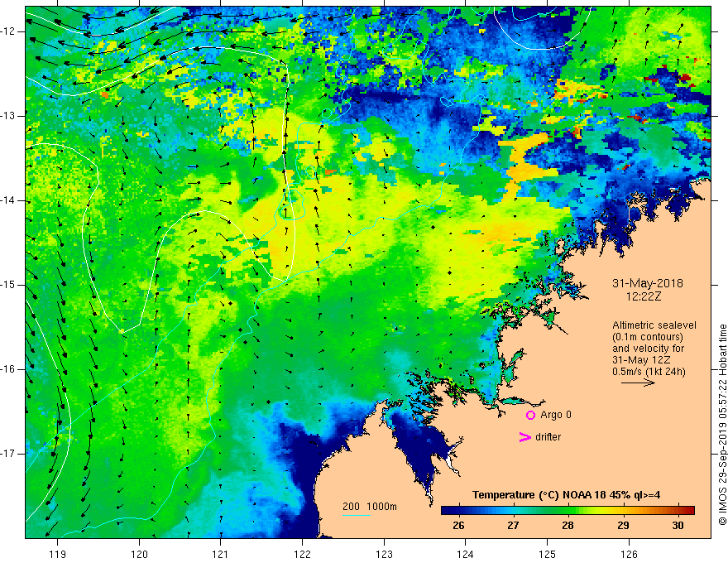Click the 'drifter' label
Screen dimensions: 728x563
point(548,437)
